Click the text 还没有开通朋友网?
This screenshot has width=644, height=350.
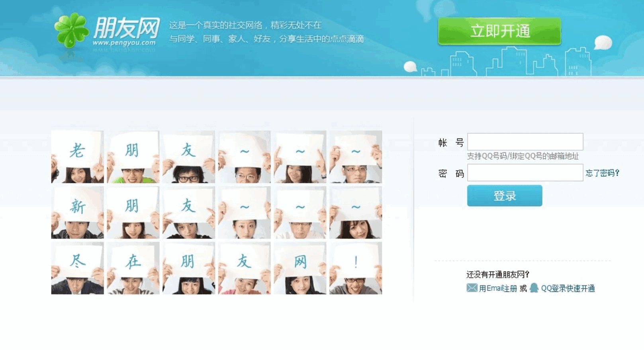(498, 274)
